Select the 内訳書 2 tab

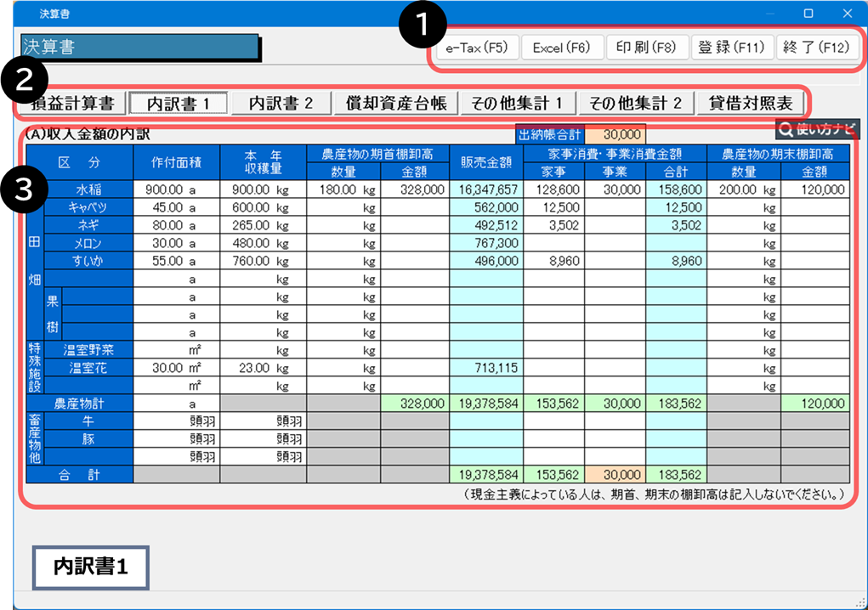point(281,104)
